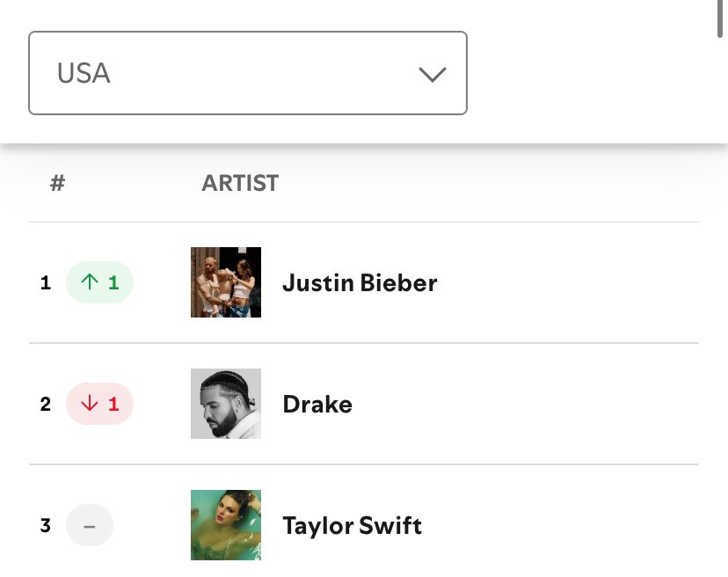Click the USA text in country selector

[x=84, y=73]
